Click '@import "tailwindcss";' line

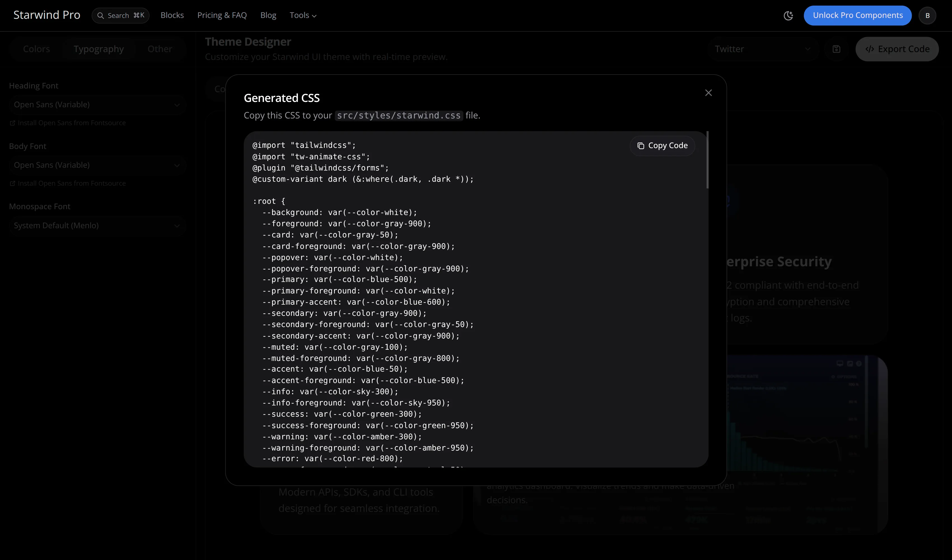[304, 146]
